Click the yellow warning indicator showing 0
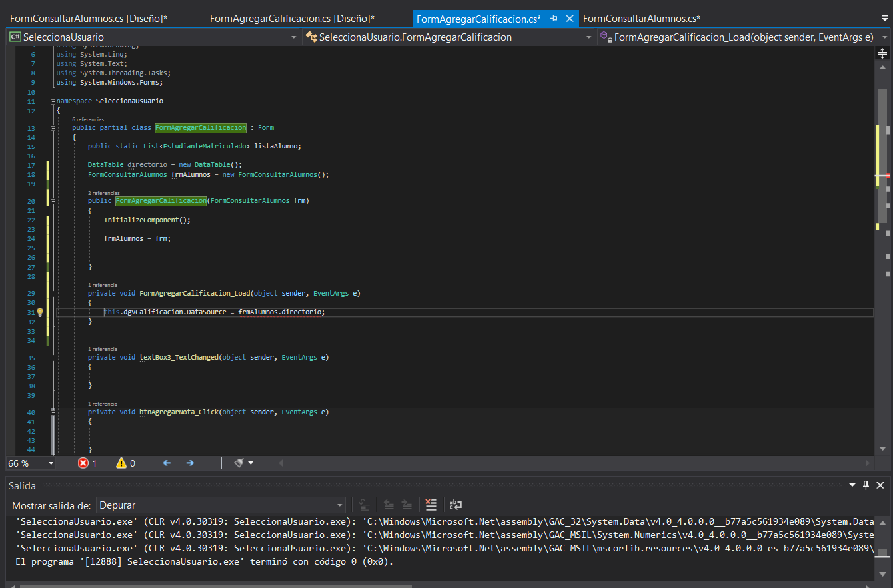 [125, 463]
